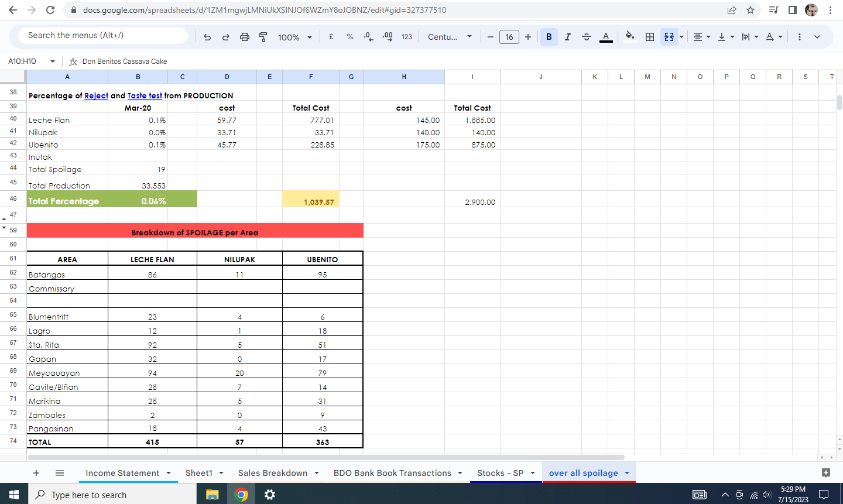This screenshot has width=843, height=504.
Task: Bookmark this page with star icon
Action: click(x=751, y=10)
